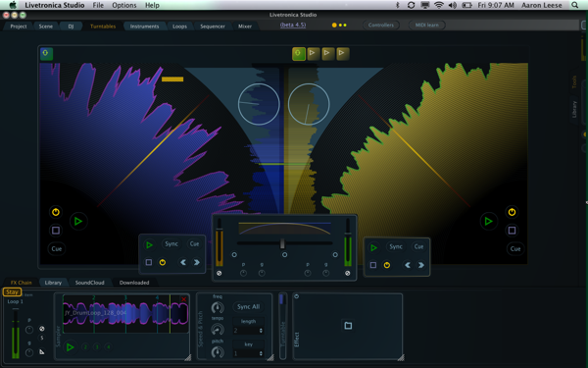Viewport: 588px width, 368px height.
Task: Switch to the Project tab
Action: click(19, 26)
